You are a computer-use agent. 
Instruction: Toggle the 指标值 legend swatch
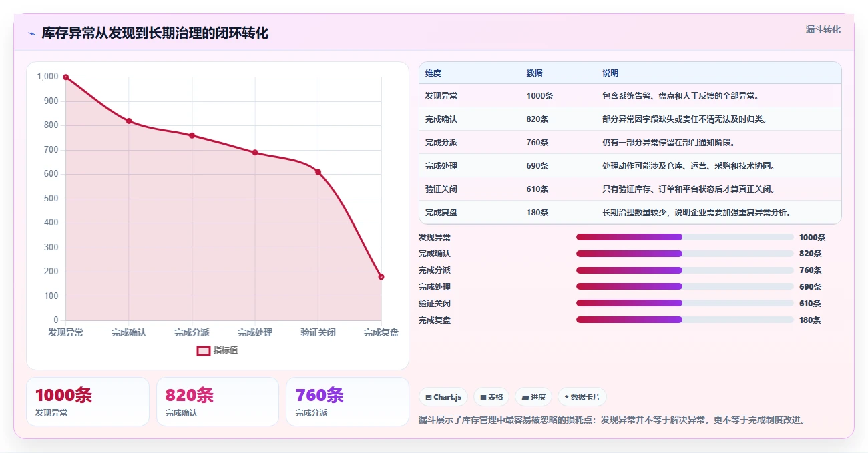pos(203,350)
